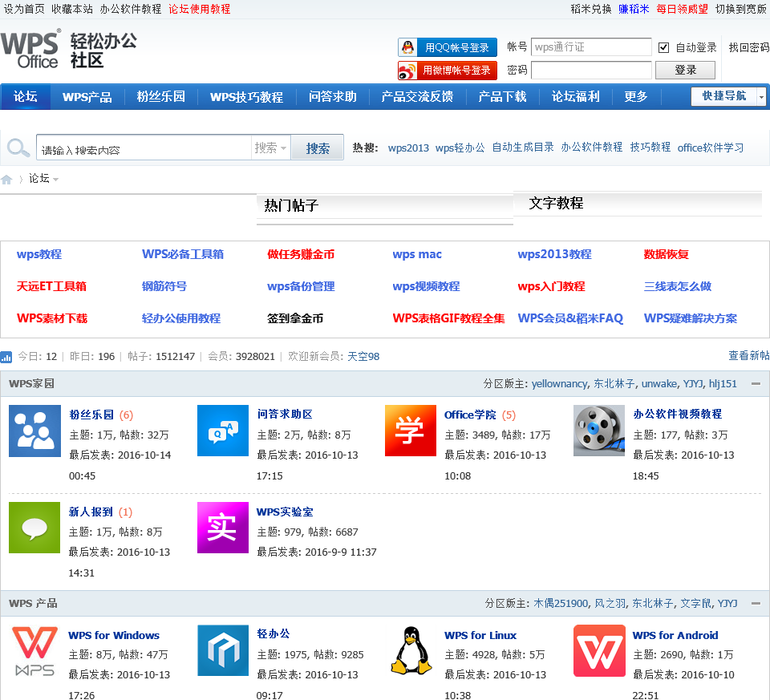
Task: Go to the forum home icon
Action: coord(6,180)
